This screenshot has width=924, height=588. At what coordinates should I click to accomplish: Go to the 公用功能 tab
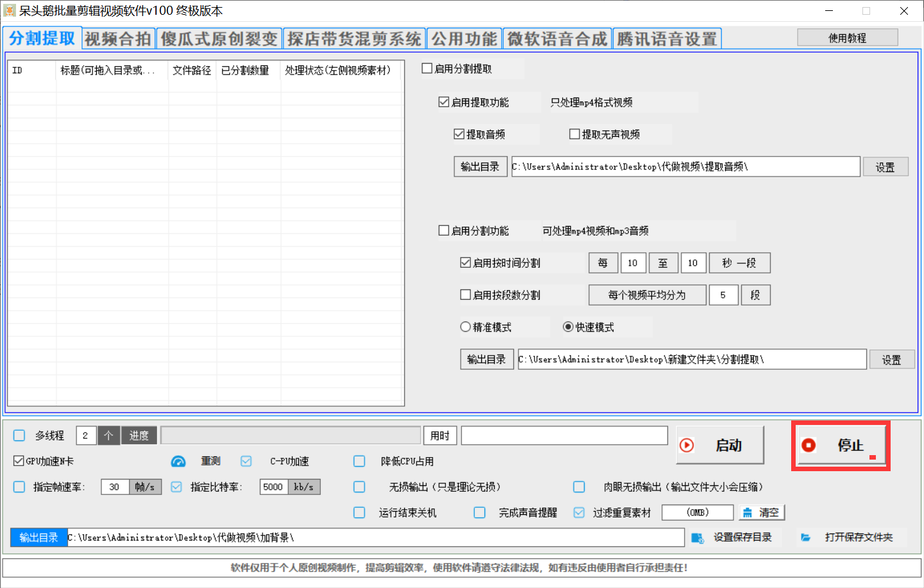click(x=464, y=39)
